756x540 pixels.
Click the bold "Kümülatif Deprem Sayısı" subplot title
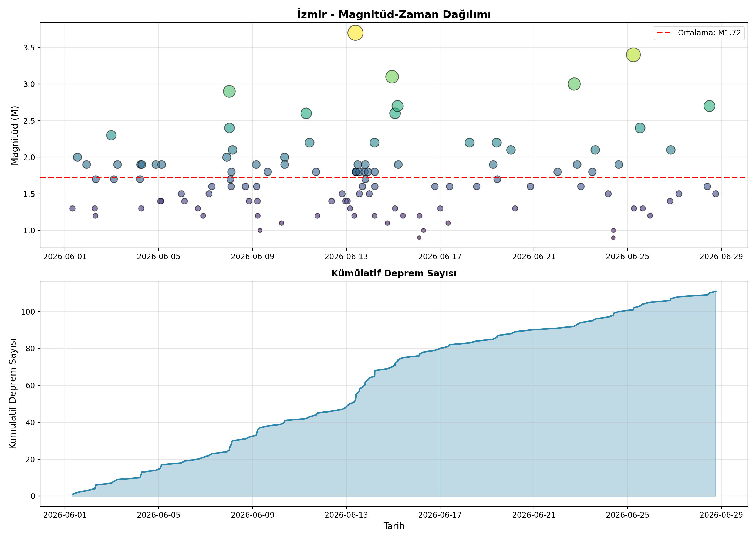pyautogui.click(x=394, y=273)
